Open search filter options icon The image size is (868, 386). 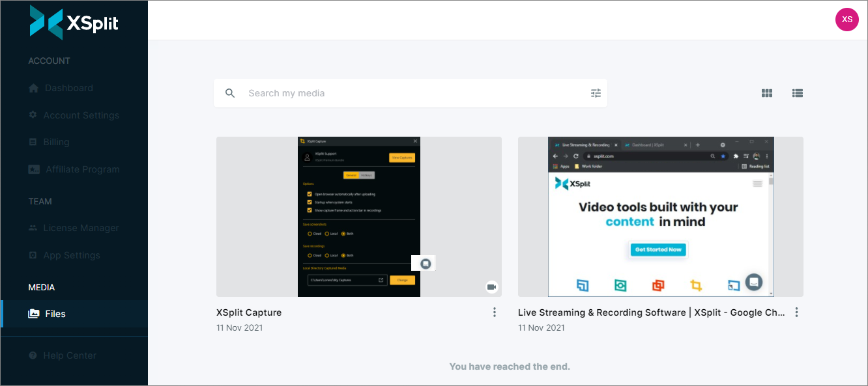coord(596,93)
